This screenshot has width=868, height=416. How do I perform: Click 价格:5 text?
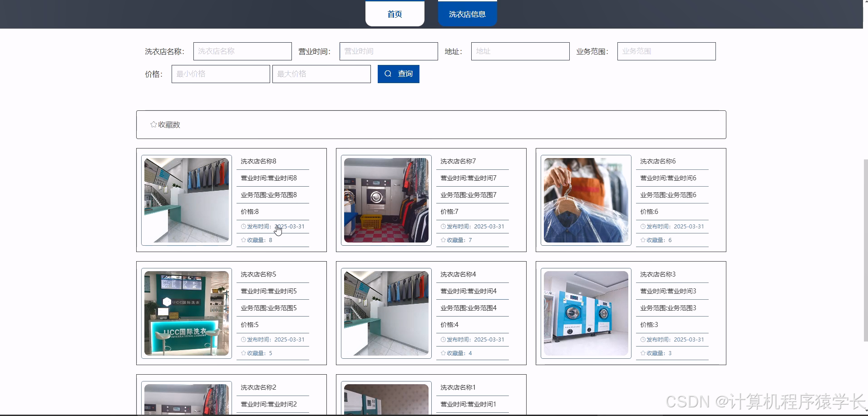click(250, 325)
